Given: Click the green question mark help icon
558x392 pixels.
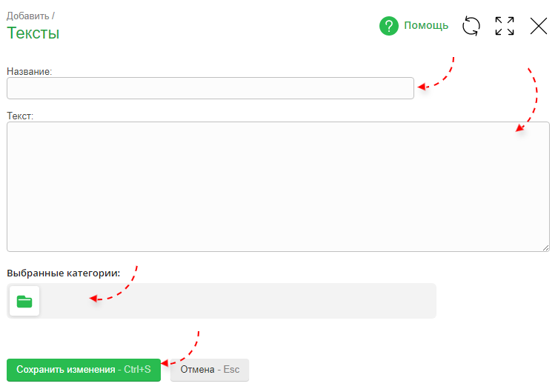Looking at the screenshot, I should (389, 26).
